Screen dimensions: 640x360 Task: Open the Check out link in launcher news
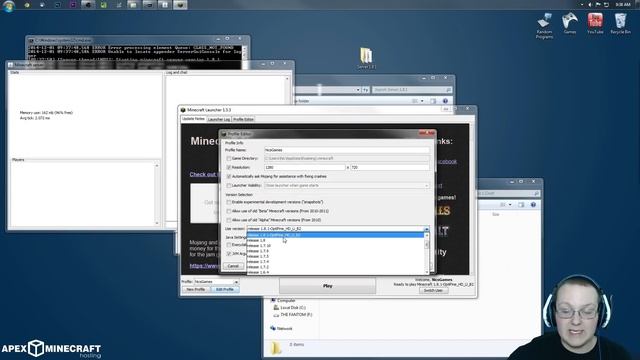(203, 174)
